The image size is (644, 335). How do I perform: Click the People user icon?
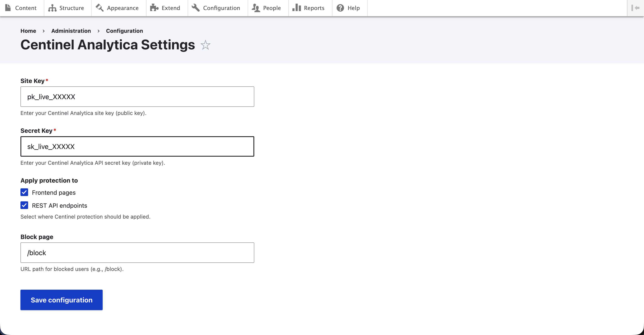(x=256, y=8)
